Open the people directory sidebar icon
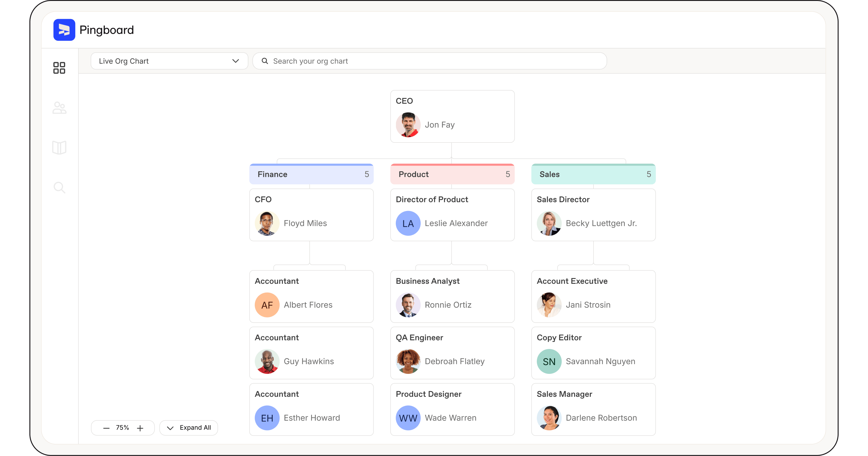 59,108
